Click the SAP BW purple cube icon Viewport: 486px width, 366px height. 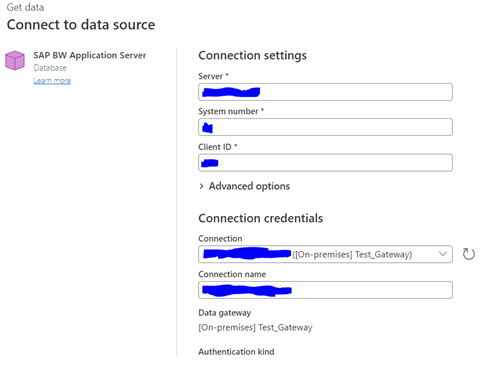tap(15, 60)
